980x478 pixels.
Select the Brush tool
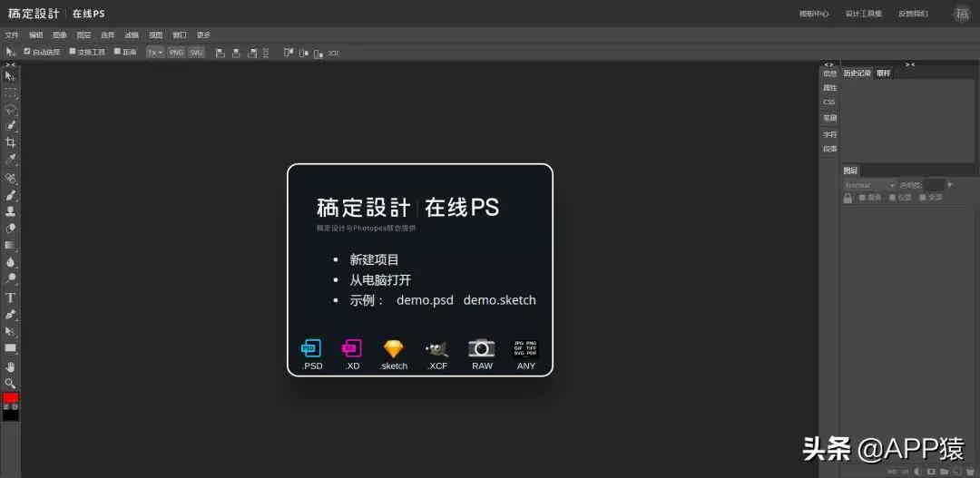pos(10,195)
